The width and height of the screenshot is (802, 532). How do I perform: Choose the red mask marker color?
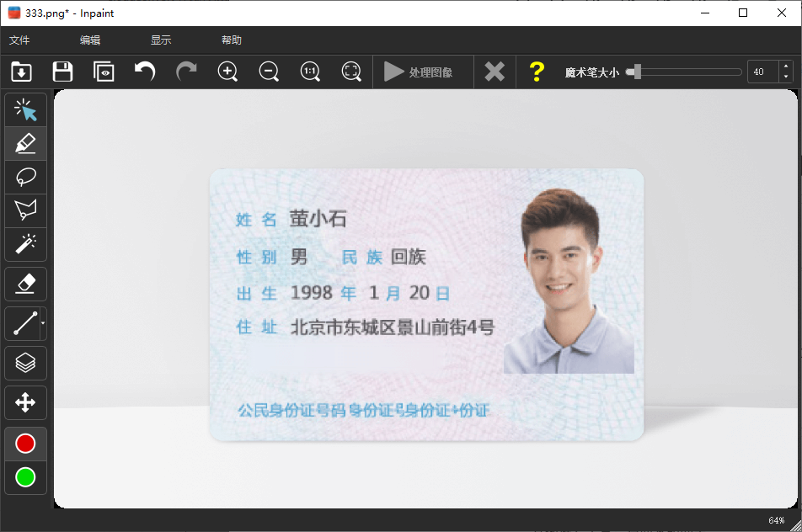25,444
